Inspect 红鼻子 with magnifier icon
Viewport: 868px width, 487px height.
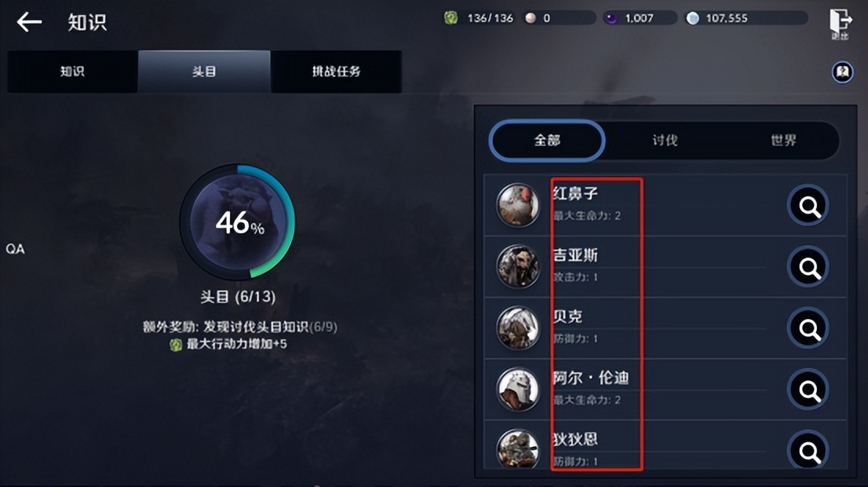(808, 206)
